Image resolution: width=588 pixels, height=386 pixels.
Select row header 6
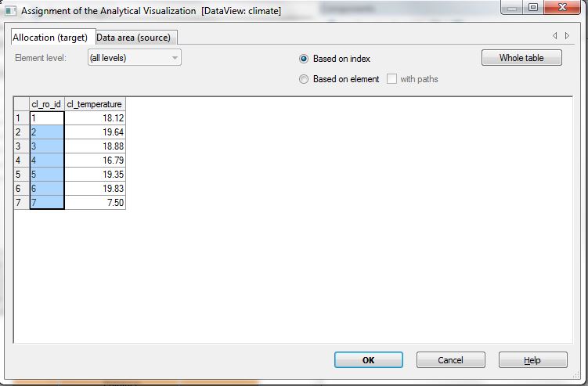point(22,189)
